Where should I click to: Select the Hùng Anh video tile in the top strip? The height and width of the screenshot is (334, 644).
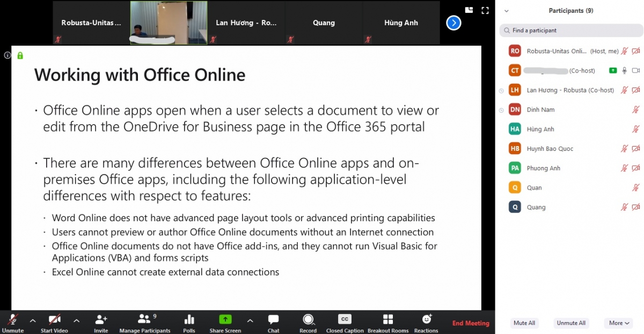point(401,23)
